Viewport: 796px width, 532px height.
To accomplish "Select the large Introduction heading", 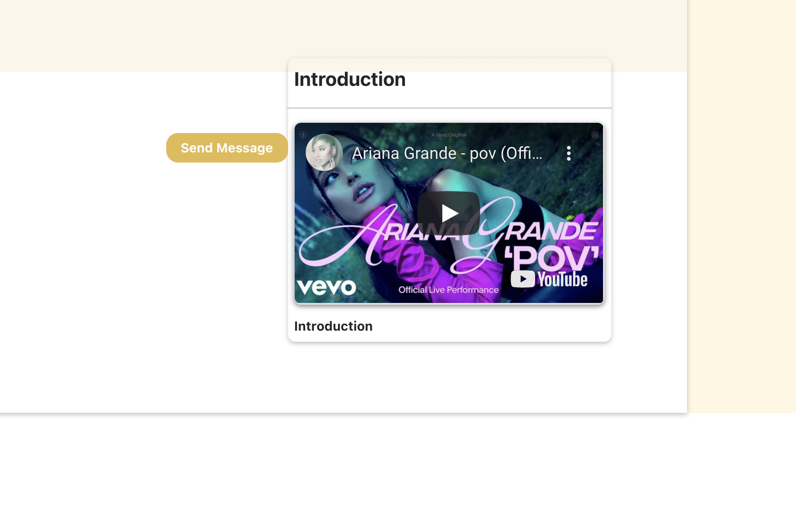I will [350, 79].
